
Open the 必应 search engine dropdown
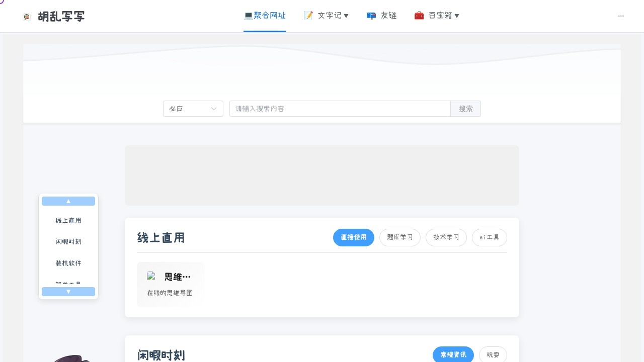[x=193, y=109]
